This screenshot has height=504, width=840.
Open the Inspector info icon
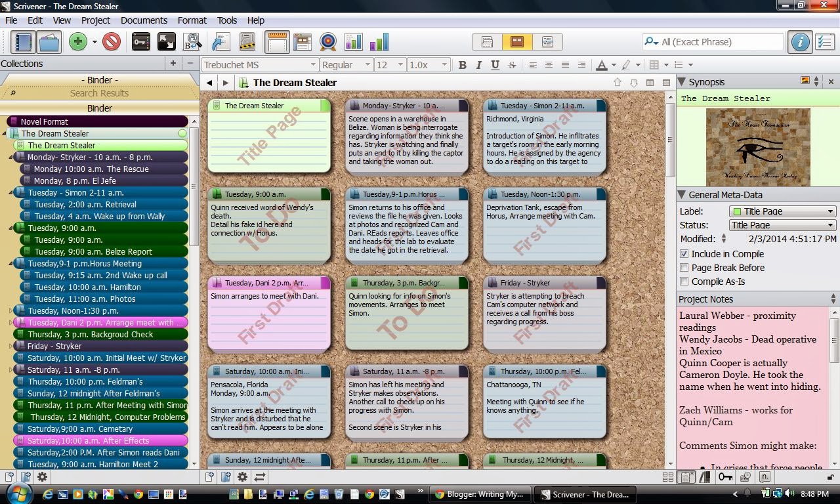pyautogui.click(x=799, y=42)
